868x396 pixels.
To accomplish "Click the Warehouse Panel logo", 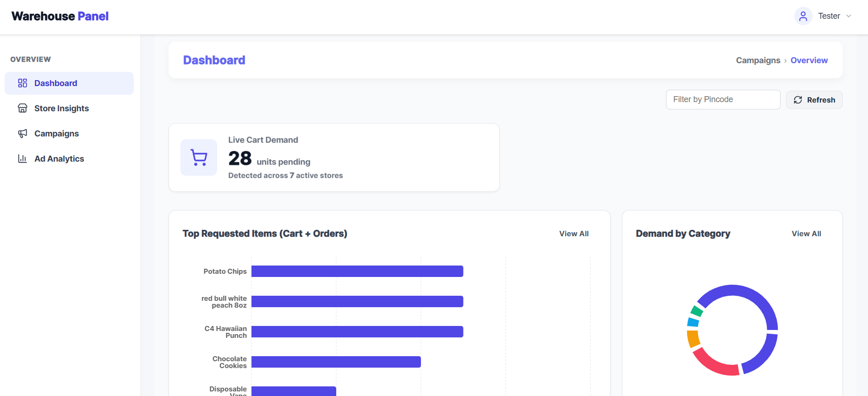I will pos(60,16).
